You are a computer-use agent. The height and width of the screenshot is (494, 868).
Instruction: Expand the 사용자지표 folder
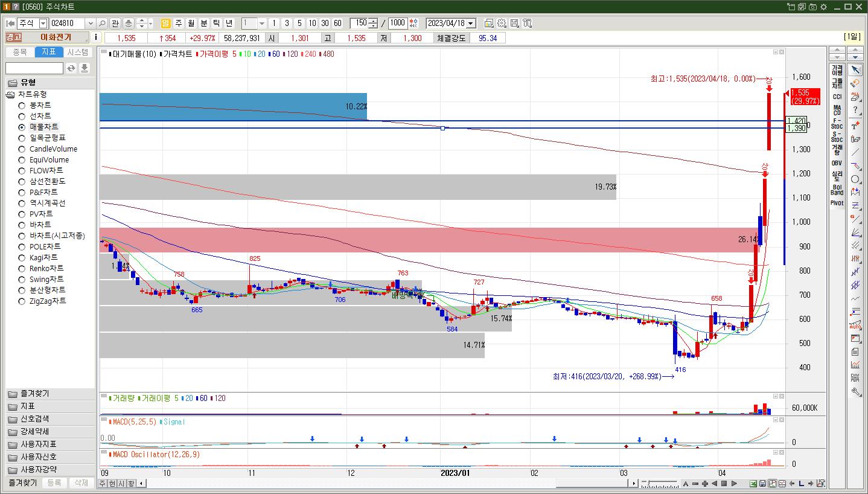point(51,444)
